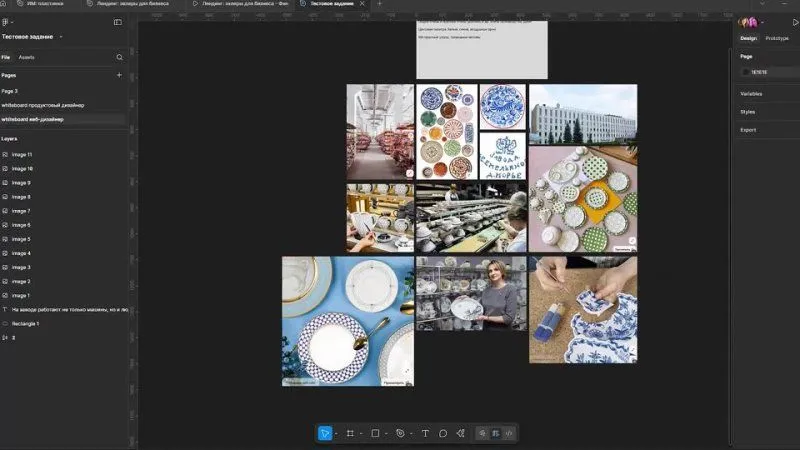The image size is (800, 450).
Task: Switch to the Assets tab
Action: pos(26,57)
